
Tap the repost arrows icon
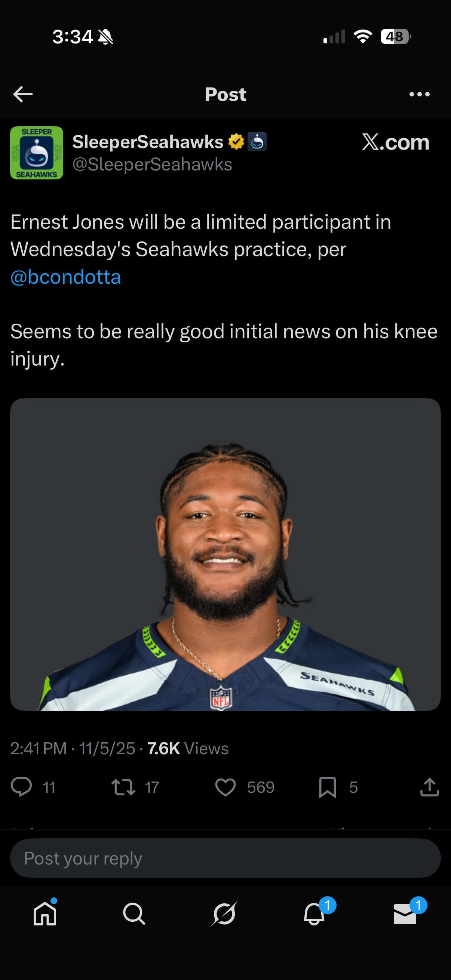pyautogui.click(x=123, y=787)
